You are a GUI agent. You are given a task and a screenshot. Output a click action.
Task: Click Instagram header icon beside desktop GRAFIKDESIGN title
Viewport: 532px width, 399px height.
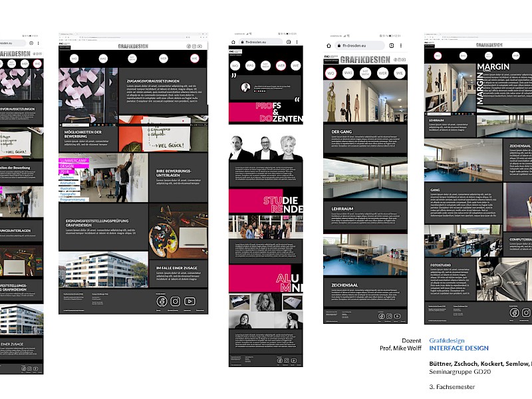[194, 46]
